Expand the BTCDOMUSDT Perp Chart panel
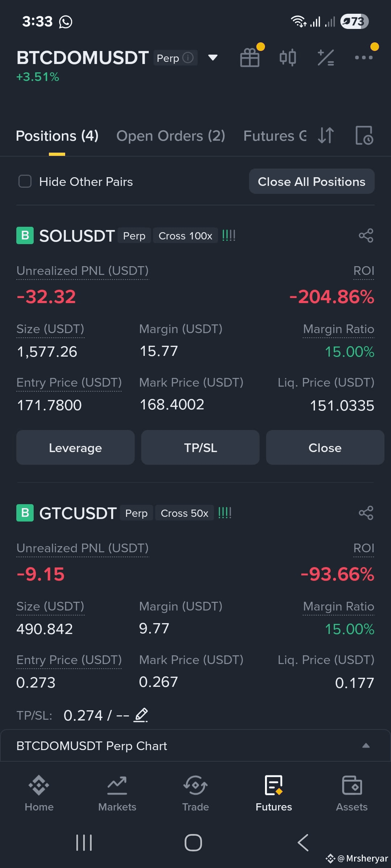The height and width of the screenshot is (868, 391). [x=195, y=746]
